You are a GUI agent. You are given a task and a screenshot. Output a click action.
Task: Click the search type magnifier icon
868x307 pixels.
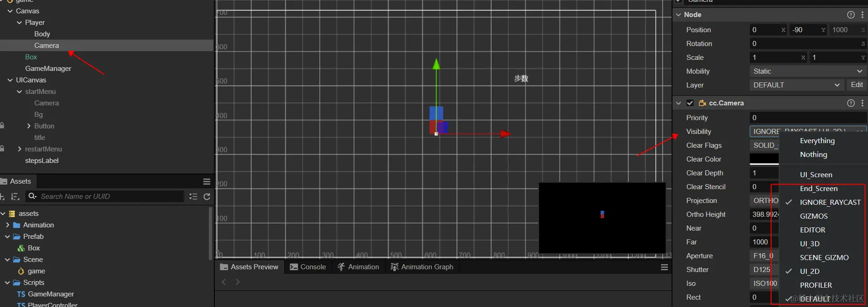(32, 196)
